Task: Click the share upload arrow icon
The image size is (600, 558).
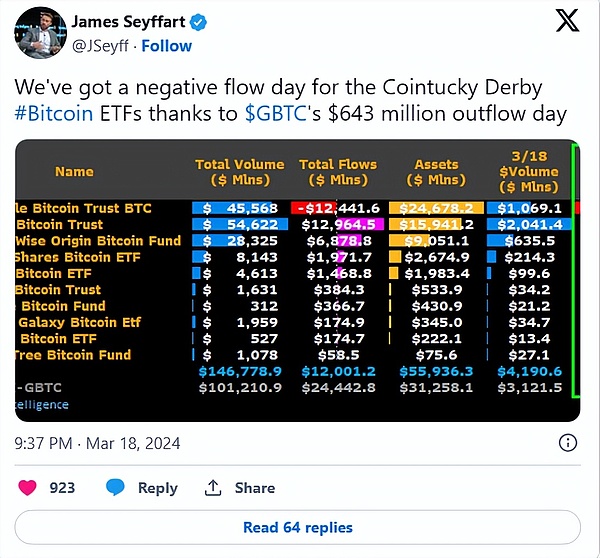Action: pyautogui.click(x=212, y=487)
